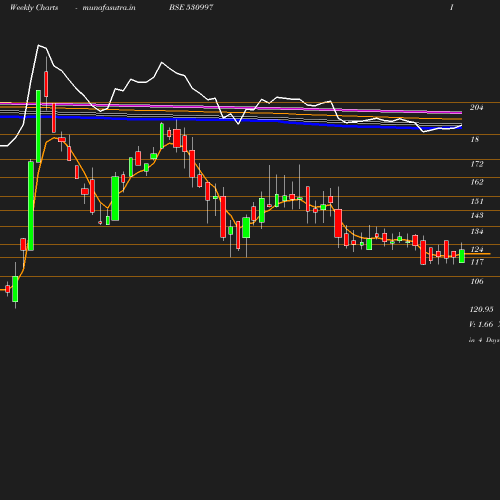Click the 162 price level label

[x=477, y=182]
